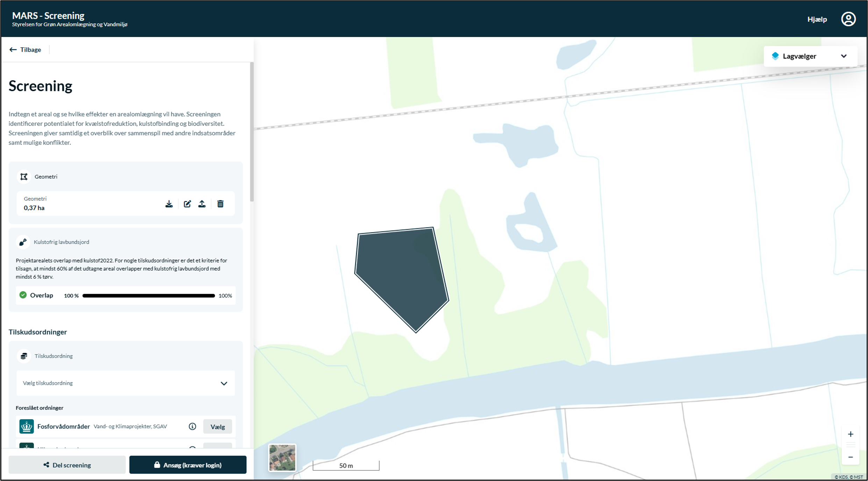
Task: Click the Geometri polygon section icon
Action: [x=24, y=177]
